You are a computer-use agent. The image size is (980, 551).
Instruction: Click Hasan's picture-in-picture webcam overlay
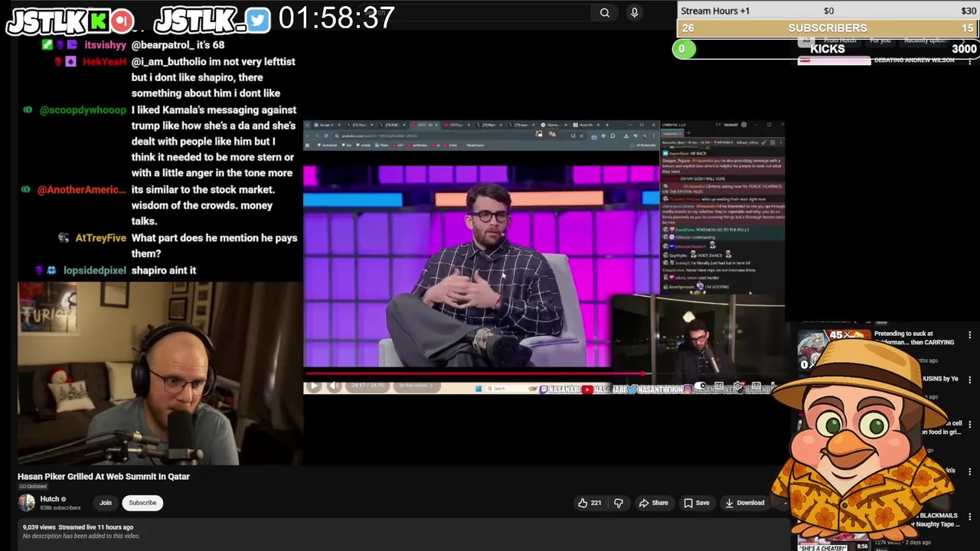pos(698,338)
